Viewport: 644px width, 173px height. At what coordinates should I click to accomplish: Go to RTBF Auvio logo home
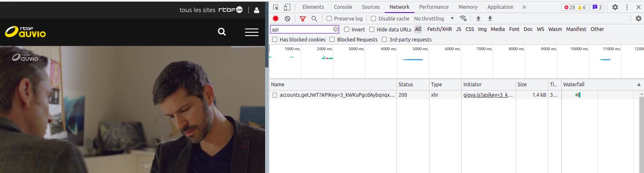[26, 32]
